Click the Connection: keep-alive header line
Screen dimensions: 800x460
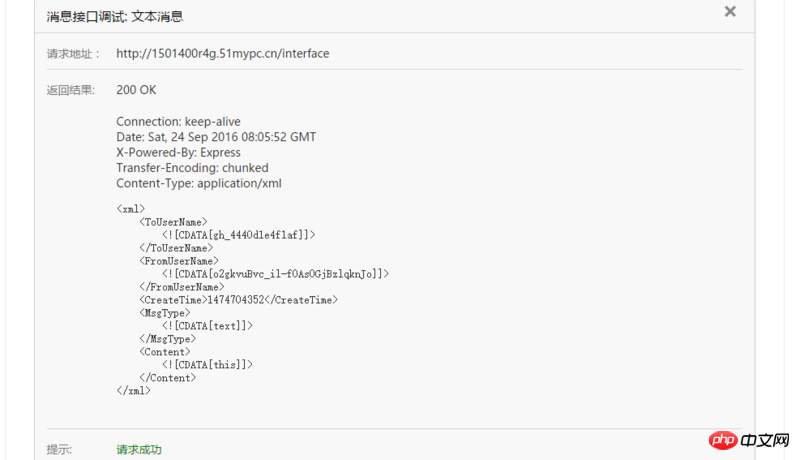point(178,122)
